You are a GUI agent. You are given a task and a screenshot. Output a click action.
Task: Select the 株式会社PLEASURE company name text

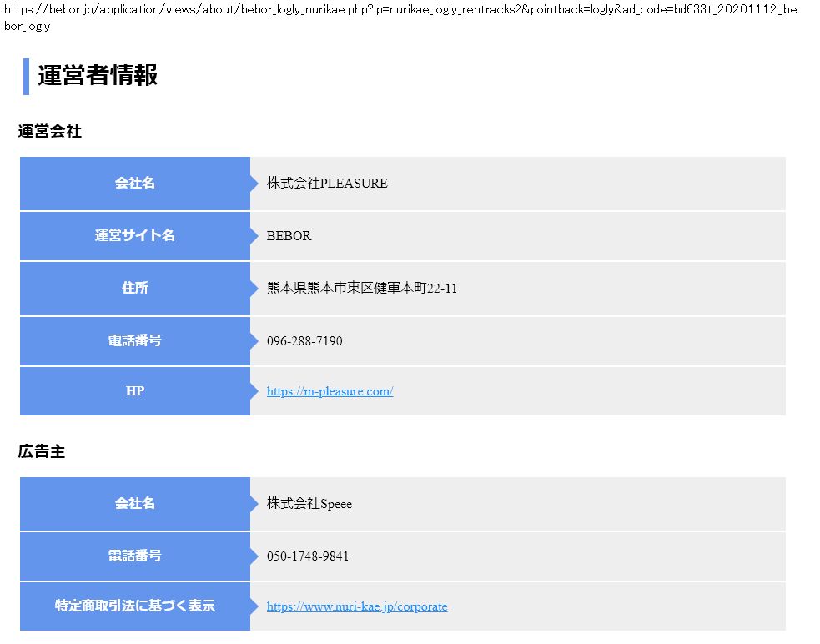[327, 184]
